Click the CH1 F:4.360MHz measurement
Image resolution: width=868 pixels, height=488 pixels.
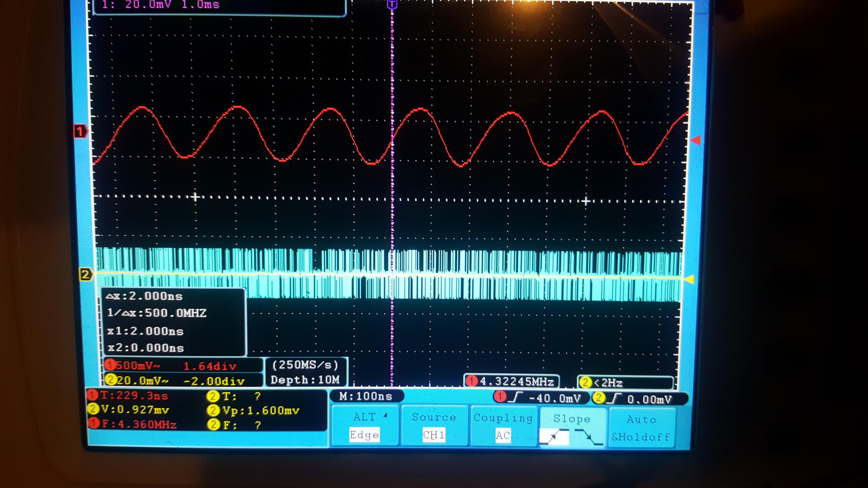coord(132,424)
